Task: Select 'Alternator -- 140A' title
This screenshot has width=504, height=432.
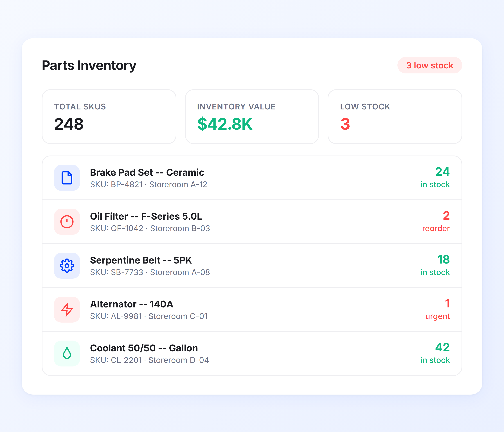Action: tap(132, 304)
